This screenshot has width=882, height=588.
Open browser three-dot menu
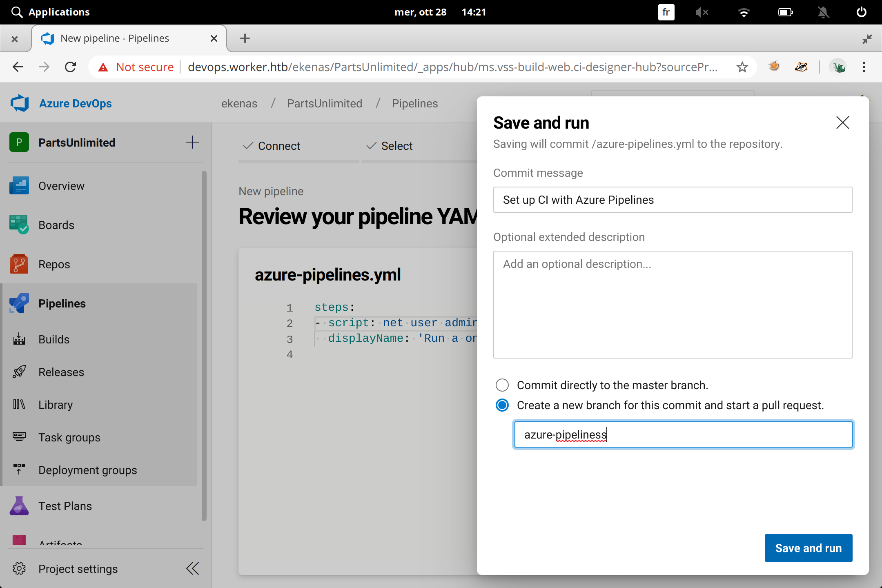[864, 67]
